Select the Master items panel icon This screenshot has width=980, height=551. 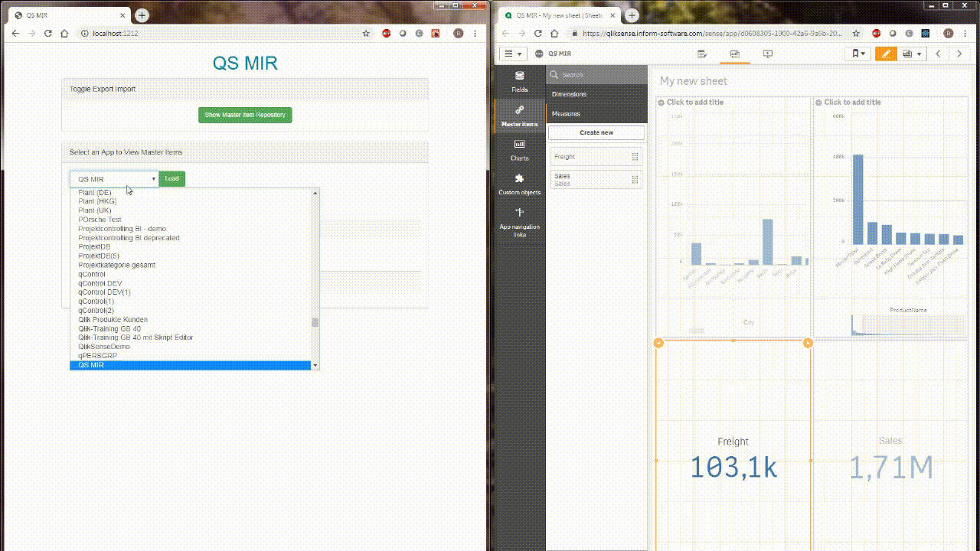click(519, 116)
